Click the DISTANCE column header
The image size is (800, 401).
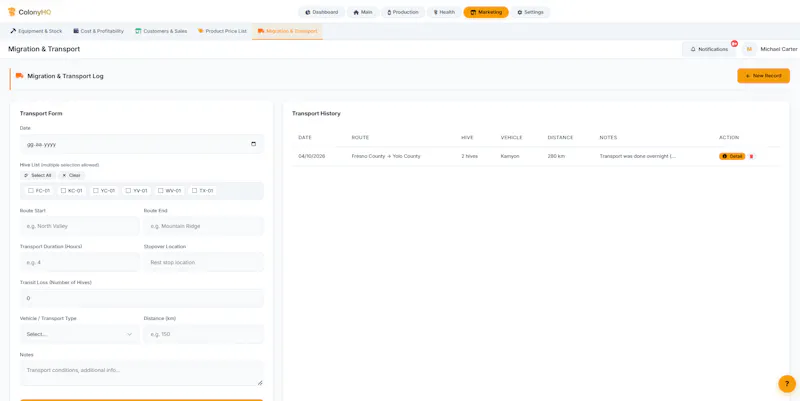click(560, 138)
